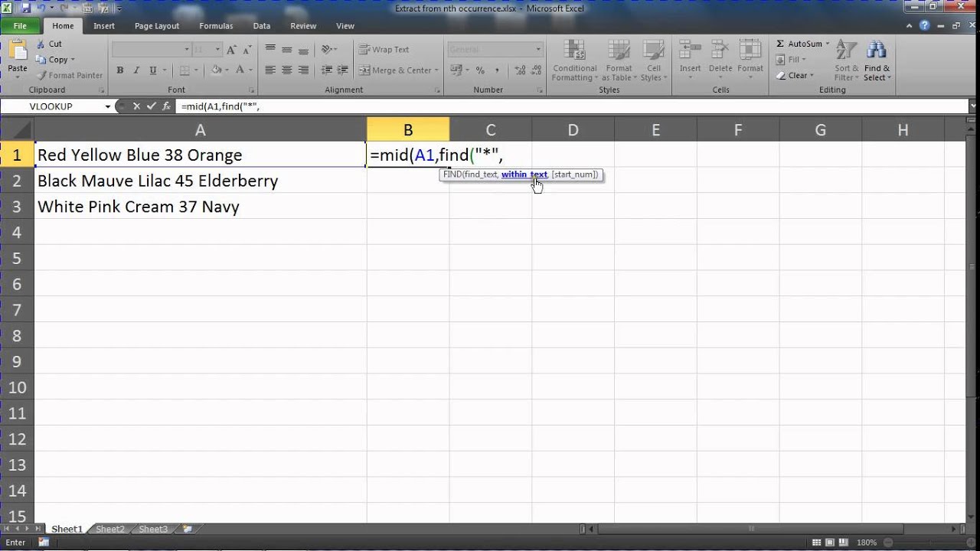Toggle Bold formatting
This screenshot has height=551, width=980.
tap(120, 70)
